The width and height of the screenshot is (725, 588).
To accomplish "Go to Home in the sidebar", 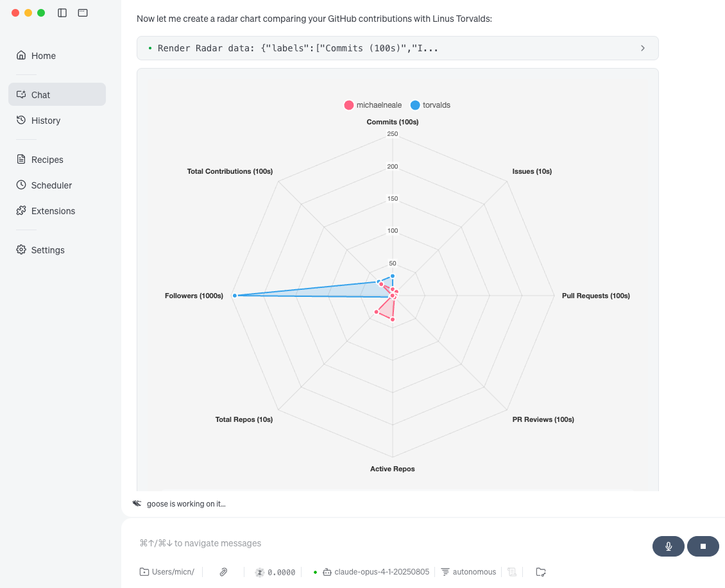I will tap(44, 56).
